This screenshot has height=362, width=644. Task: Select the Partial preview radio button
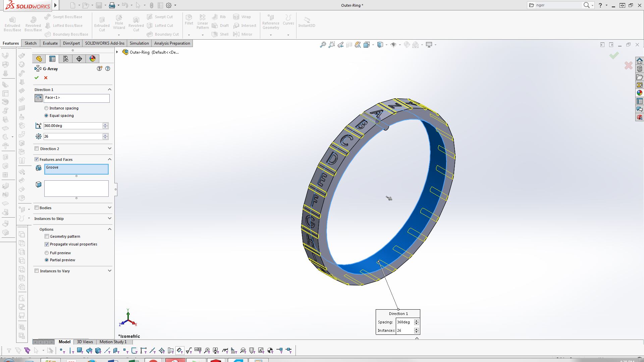pos(47,260)
